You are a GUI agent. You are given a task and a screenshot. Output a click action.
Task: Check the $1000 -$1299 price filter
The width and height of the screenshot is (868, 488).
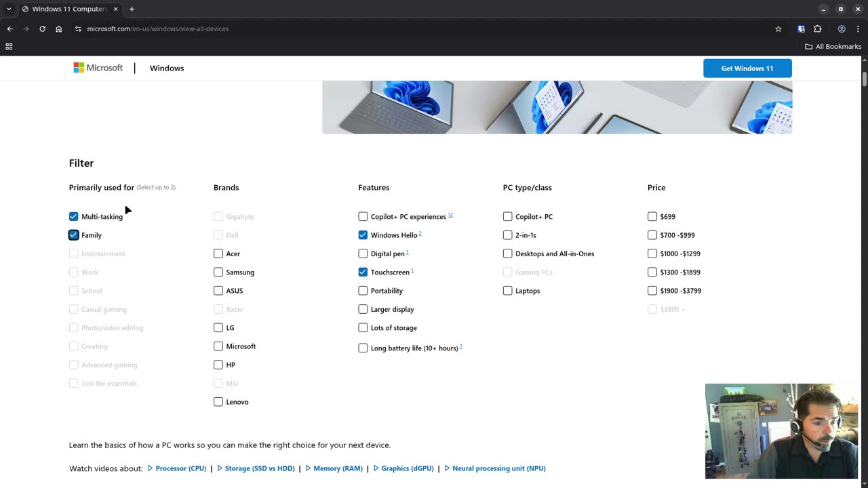click(x=652, y=253)
